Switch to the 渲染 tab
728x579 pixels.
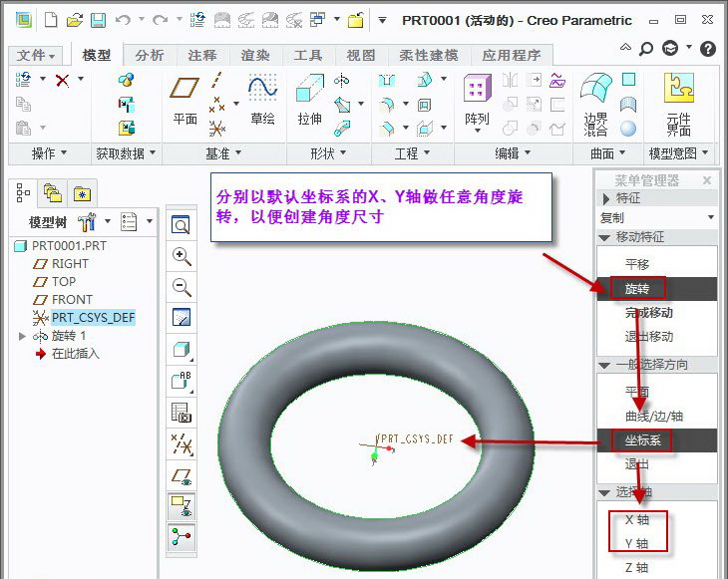pyautogui.click(x=255, y=56)
